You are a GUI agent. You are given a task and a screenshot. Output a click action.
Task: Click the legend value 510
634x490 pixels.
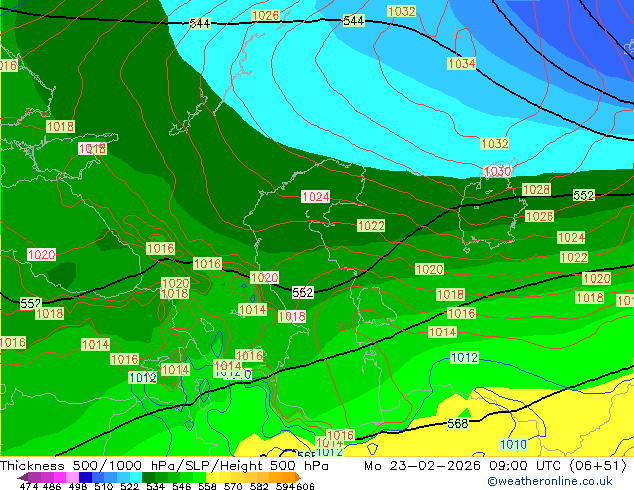tap(104, 486)
